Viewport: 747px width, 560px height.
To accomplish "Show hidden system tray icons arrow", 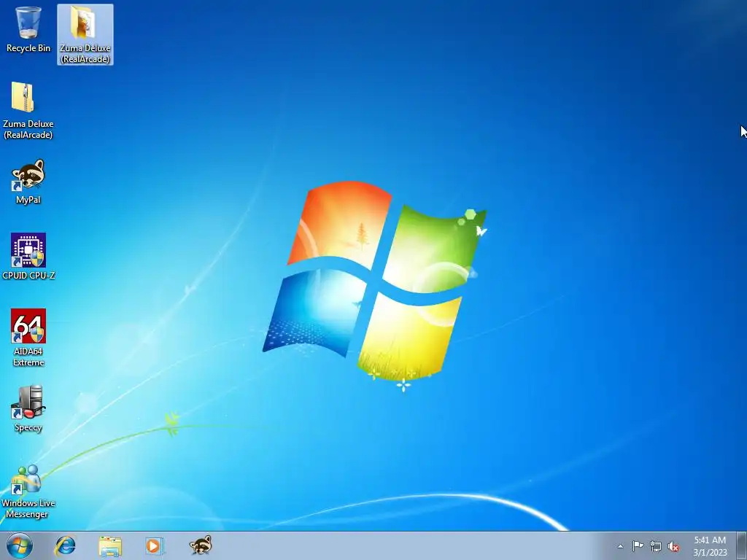I will coord(620,546).
